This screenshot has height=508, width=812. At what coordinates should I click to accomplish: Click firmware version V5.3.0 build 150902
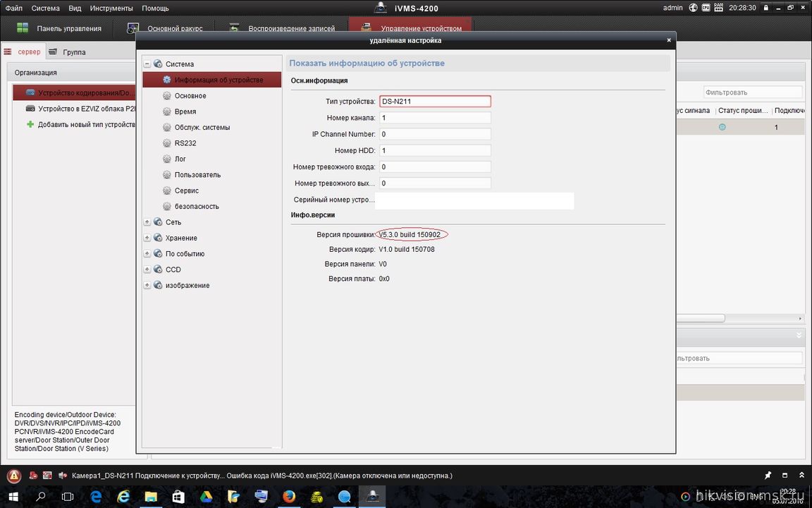(410, 235)
